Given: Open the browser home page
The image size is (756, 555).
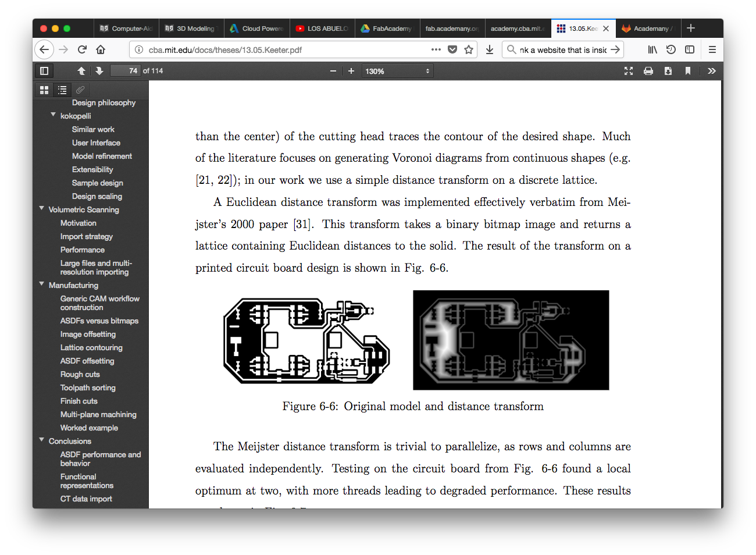Looking at the screenshot, I should (101, 49).
